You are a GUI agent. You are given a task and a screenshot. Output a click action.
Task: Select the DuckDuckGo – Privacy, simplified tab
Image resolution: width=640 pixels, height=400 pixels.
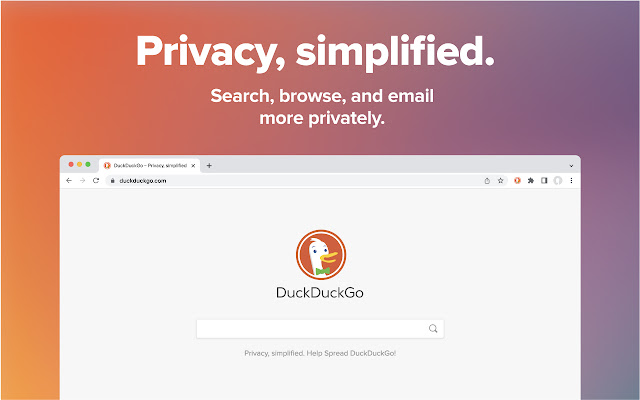tap(149, 165)
